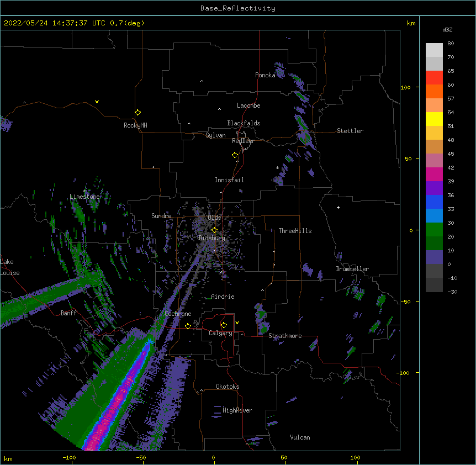Select the orange 60 dBZ legend swatch

tap(434, 91)
